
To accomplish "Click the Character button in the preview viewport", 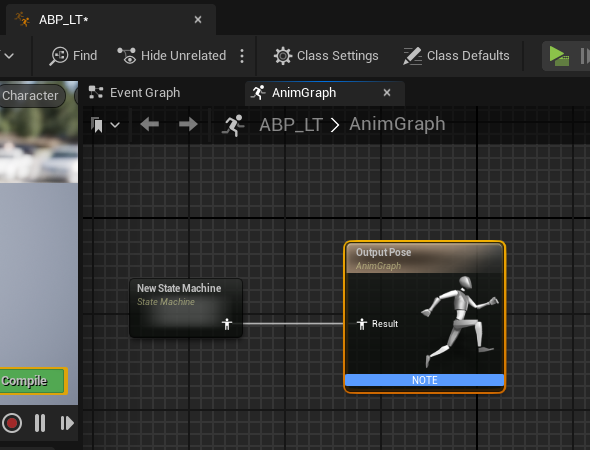I will 32,96.
